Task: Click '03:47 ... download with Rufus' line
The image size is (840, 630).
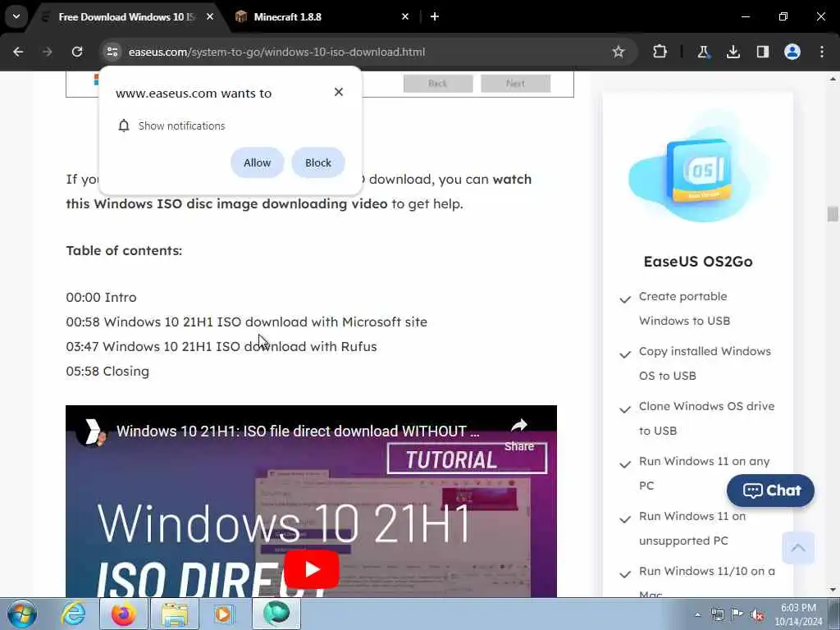Action: point(221,347)
